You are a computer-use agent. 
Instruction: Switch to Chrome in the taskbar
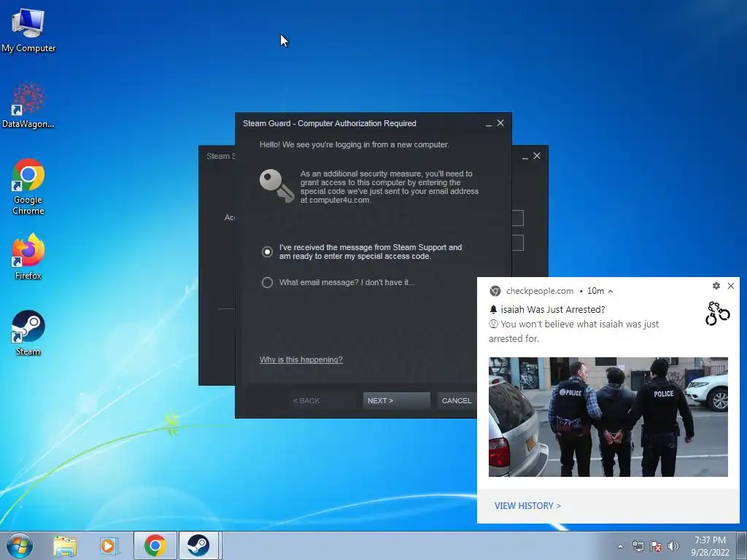click(x=155, y=545)
